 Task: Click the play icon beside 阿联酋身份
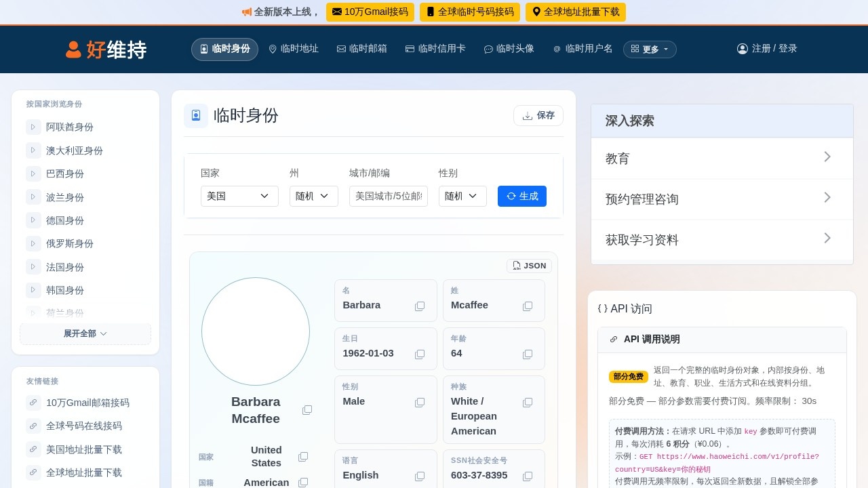click(x=33, y=127)
